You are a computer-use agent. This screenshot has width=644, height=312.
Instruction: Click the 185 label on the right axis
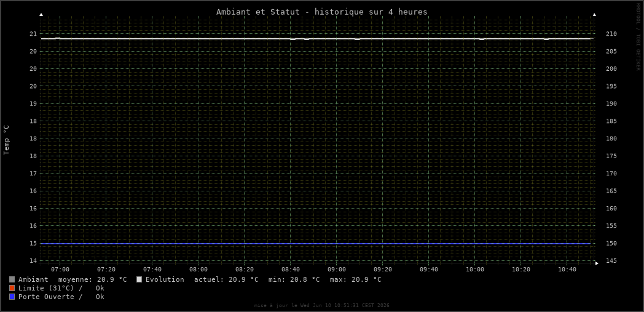coord(611,121)
